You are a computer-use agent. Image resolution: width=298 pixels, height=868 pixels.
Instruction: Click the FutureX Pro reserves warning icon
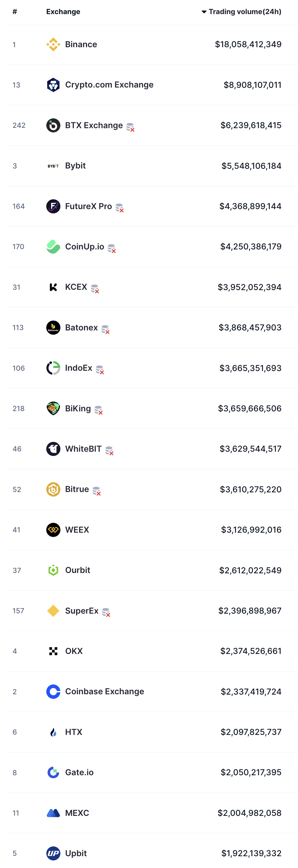(x=119, y=208)
